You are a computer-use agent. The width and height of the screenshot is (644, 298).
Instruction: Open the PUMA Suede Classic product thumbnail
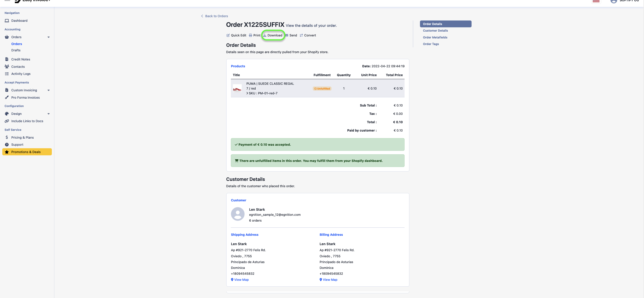237,88
